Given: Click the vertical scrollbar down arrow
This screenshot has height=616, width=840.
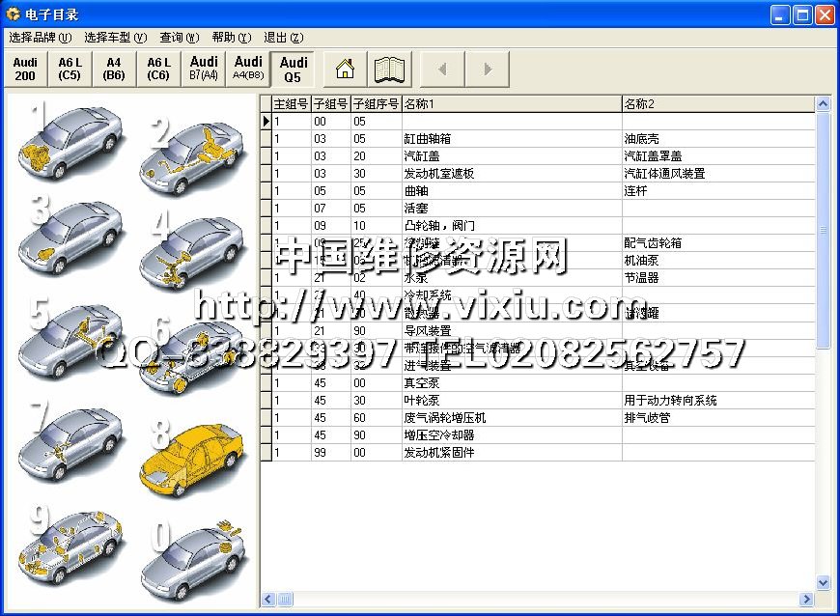Looking at the screenshot, I should [823, 583].
